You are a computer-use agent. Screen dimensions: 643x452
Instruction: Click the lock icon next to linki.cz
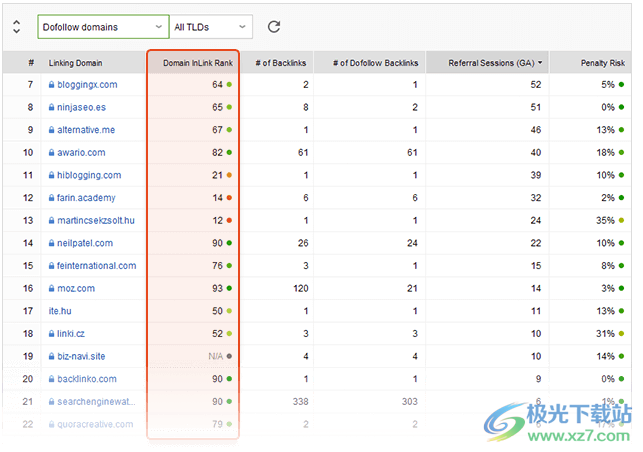[x=51, y=333]
